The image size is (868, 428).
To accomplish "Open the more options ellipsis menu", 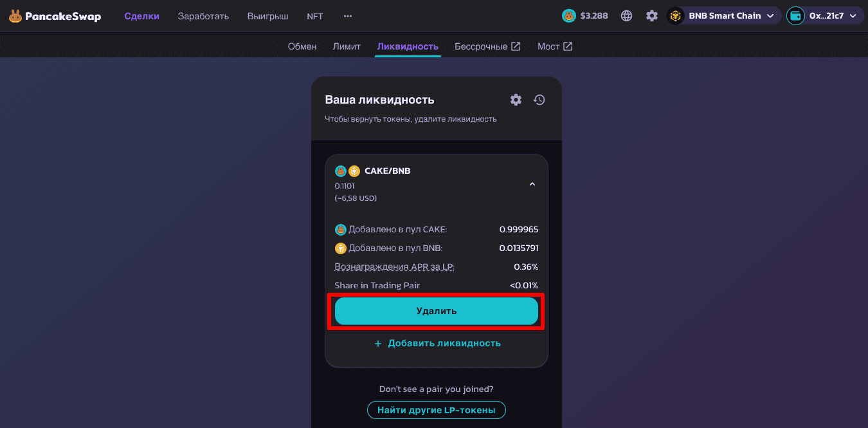I will [348, 16].
